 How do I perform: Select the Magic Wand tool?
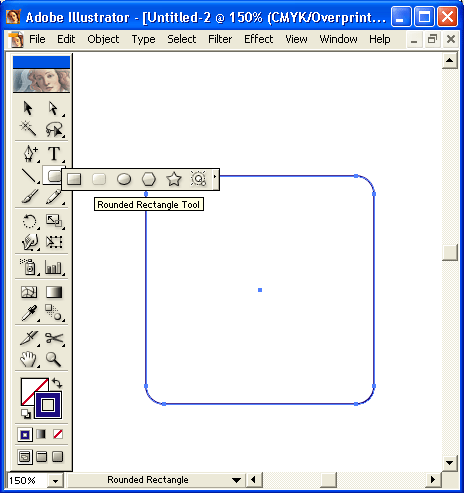(28, 128)
